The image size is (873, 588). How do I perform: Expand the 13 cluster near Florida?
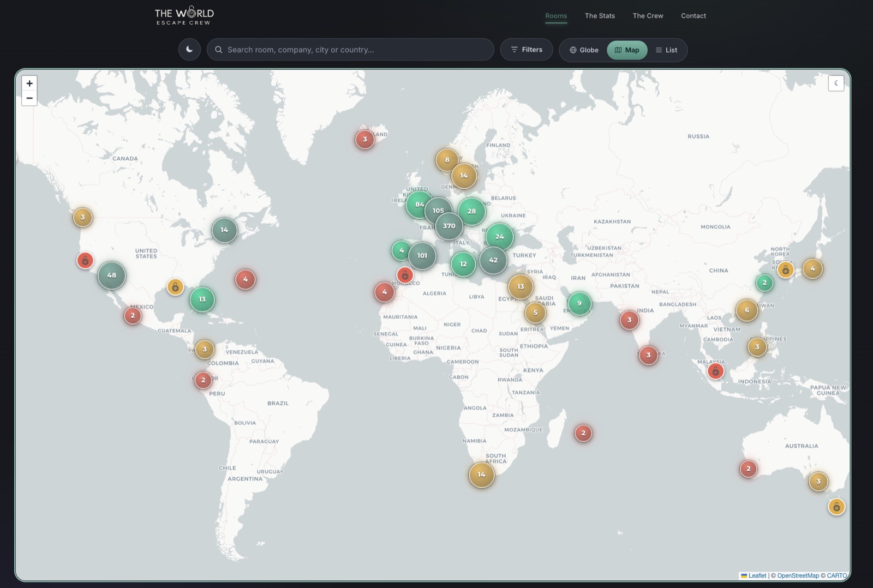202,299
